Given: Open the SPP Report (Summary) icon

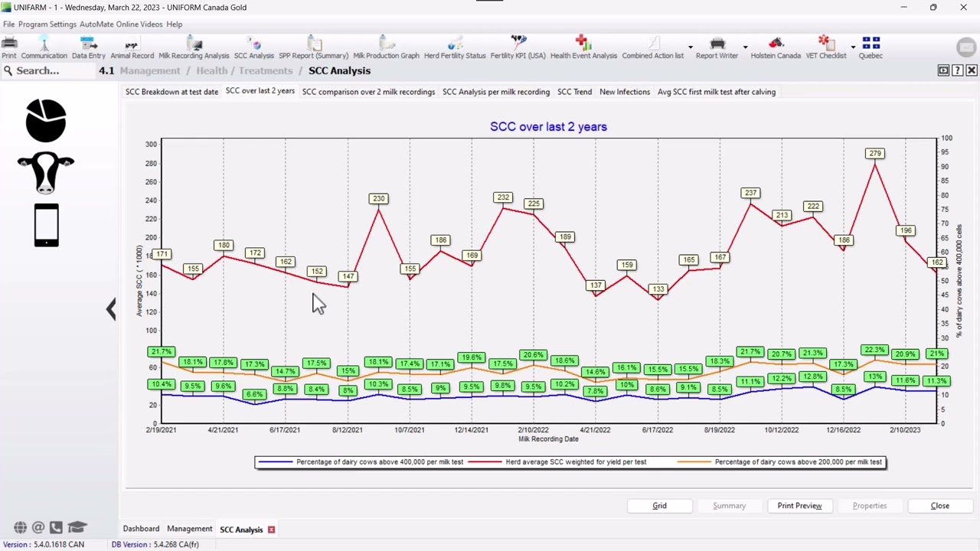Looking at the screenshot, I should coord(314,48).
